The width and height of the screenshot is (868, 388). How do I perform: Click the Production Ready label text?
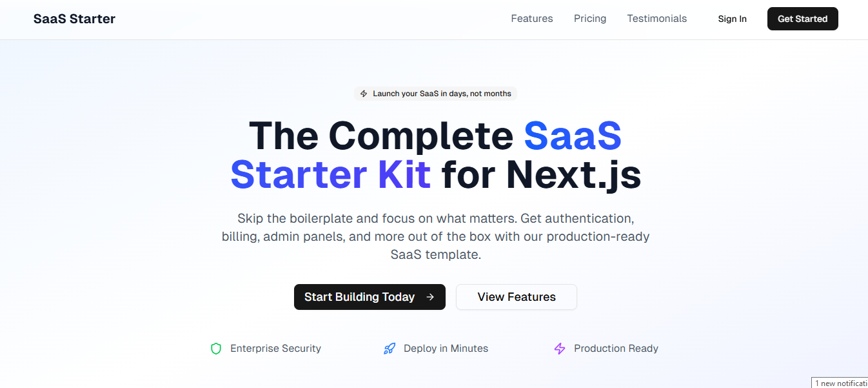616,348
